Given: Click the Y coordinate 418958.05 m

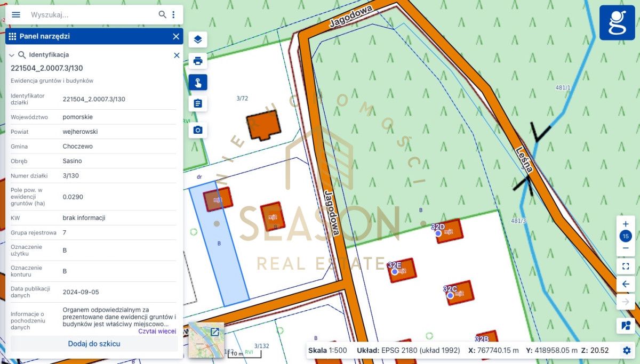Looking at the screenshot, I should tap(551, 350).
